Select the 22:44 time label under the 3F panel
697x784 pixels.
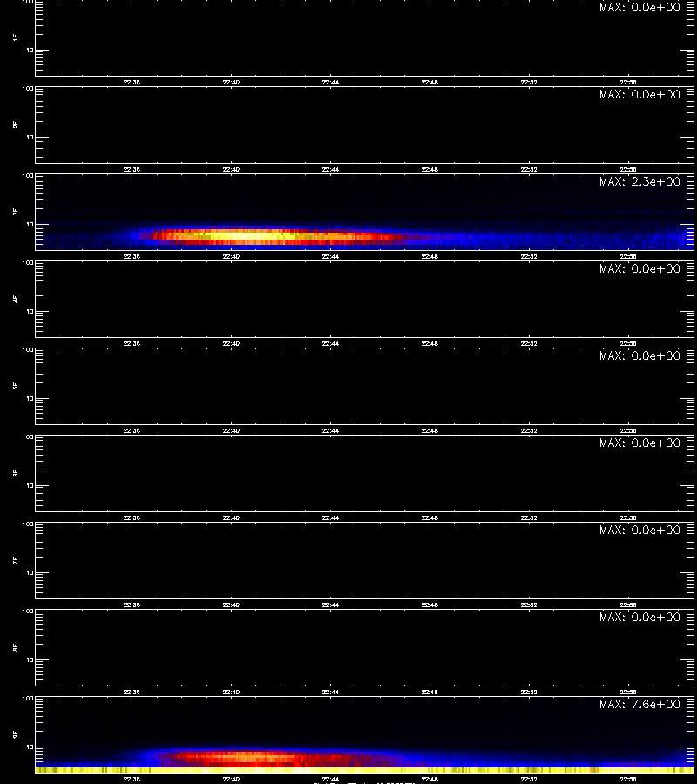330,256
